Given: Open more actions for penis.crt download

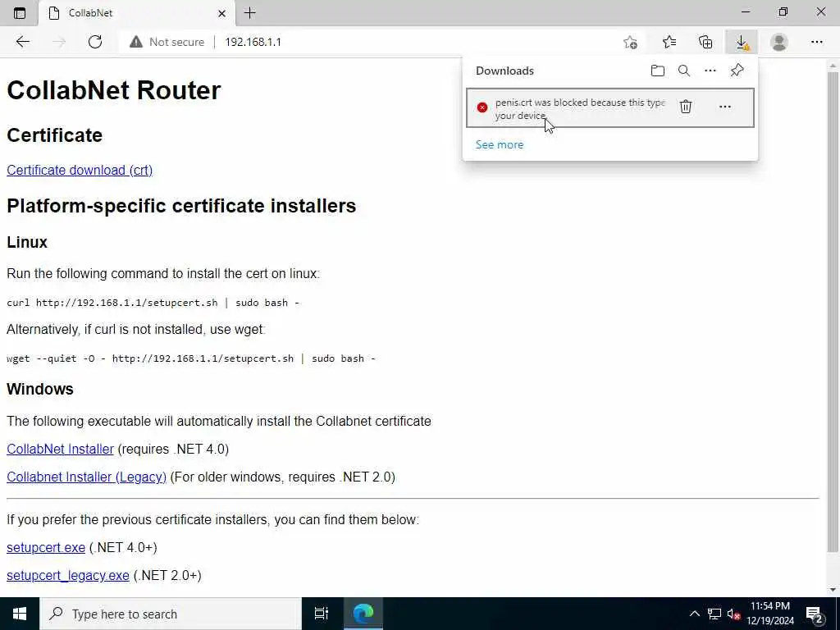Looking at the screenshot, I should [724, 107].
